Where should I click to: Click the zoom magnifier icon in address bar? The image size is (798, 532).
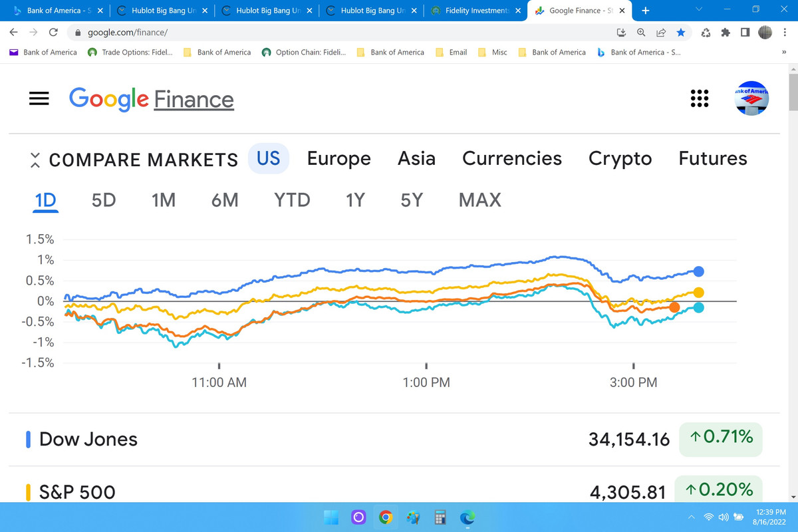(x=642, y=32)
